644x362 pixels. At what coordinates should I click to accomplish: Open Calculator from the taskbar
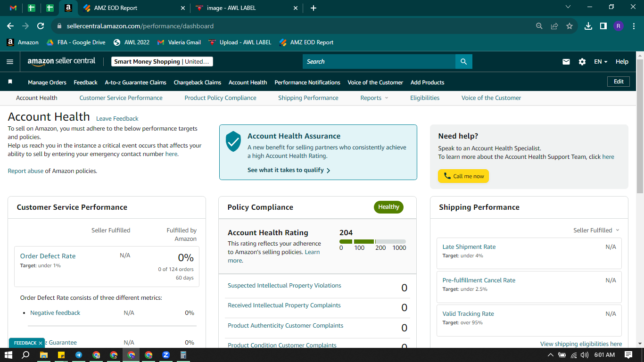183,355
